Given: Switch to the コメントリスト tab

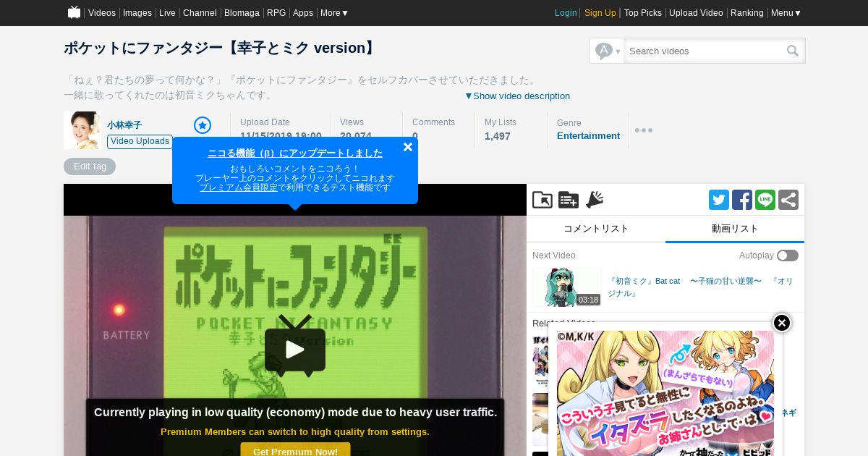Looking at the screenshot, I should (x=596, y=229).
